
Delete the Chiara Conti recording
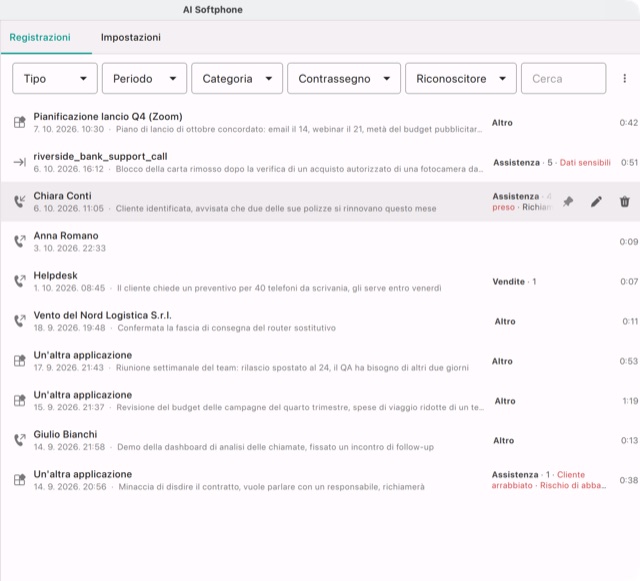tap(624, 201)
